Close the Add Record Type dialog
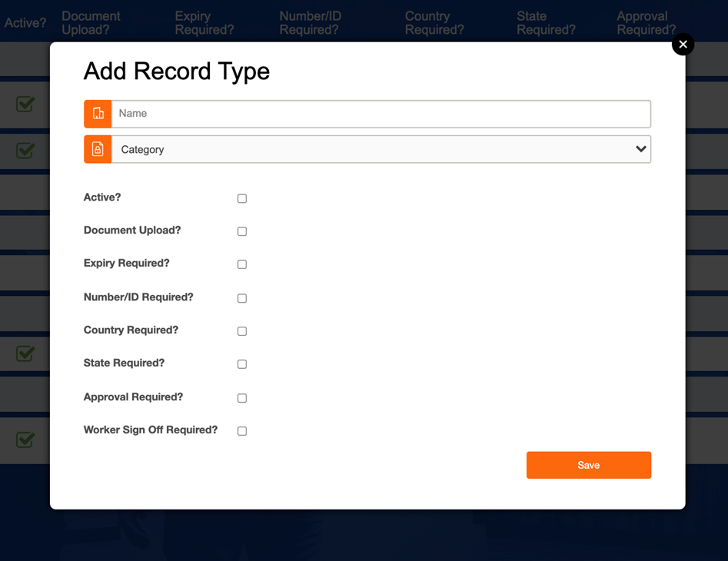 (x=683, y=44)
